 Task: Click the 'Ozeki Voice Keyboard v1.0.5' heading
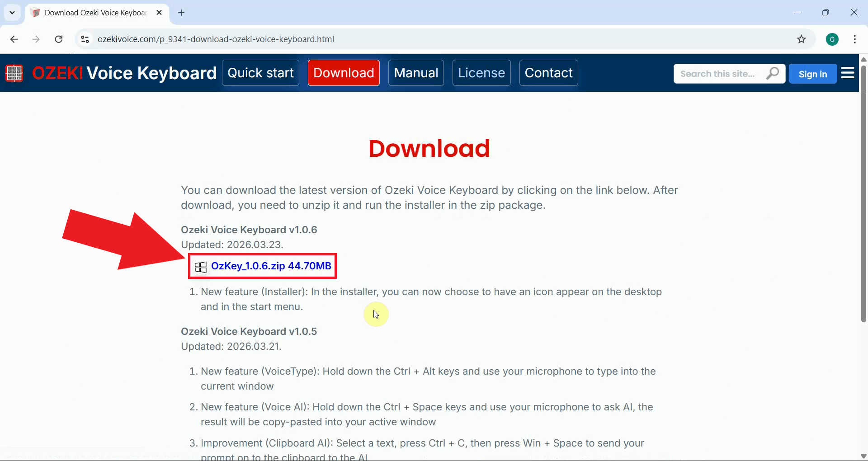(249, 331)
